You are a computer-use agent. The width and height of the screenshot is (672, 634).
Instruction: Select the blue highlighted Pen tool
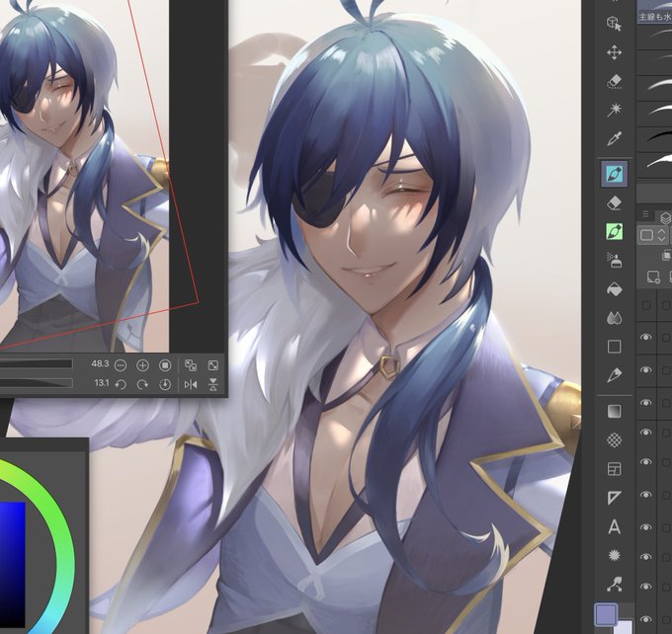(614, 174)
